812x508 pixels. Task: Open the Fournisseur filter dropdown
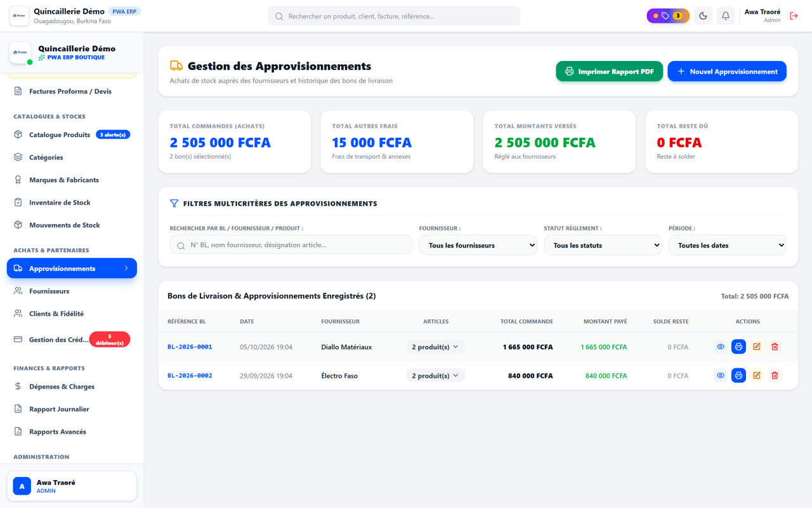478,245
